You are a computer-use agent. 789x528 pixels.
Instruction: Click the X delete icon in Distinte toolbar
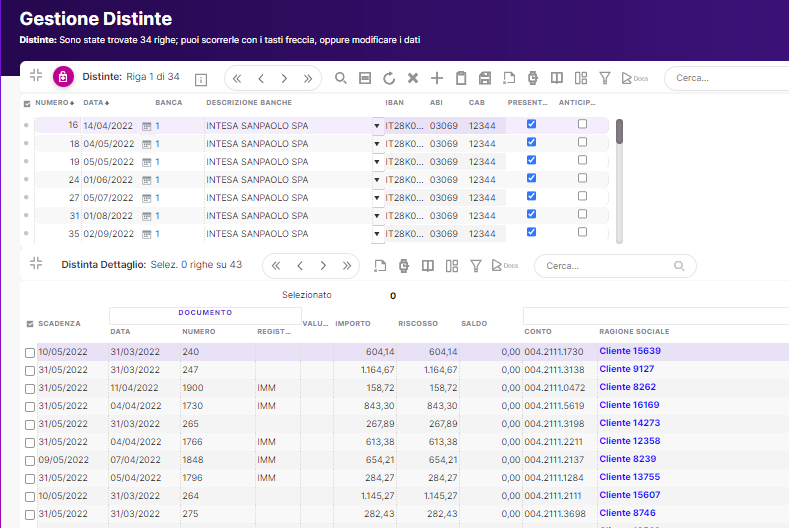click(413, 78)
